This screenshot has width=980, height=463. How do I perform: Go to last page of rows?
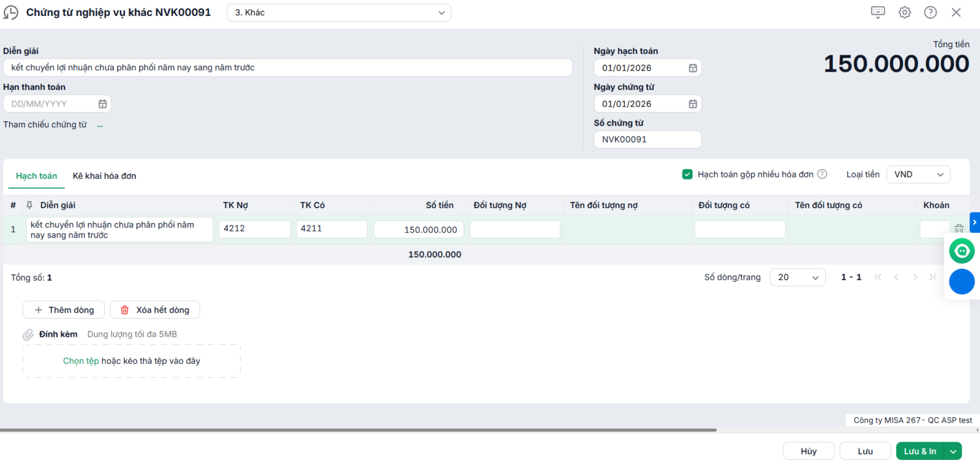coord(932,277)
